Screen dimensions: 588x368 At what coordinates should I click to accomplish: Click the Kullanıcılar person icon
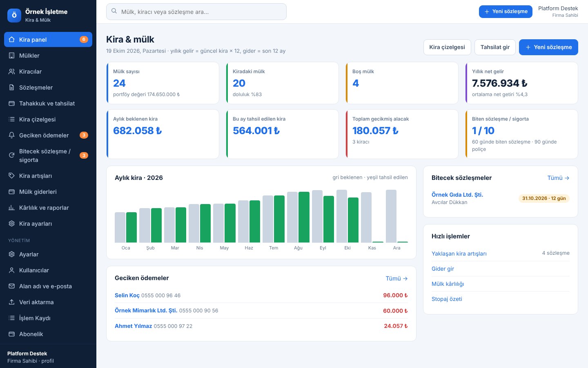click(11, 270)
